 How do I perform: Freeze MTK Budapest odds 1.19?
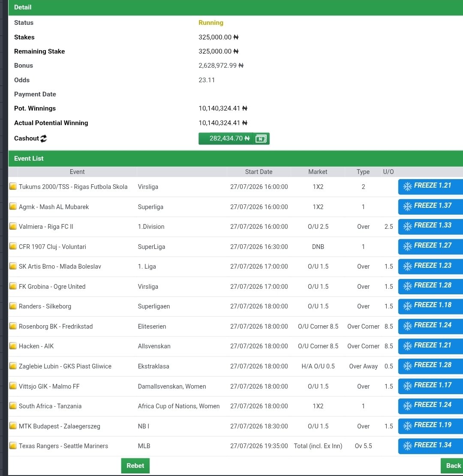tap(430, 425)
